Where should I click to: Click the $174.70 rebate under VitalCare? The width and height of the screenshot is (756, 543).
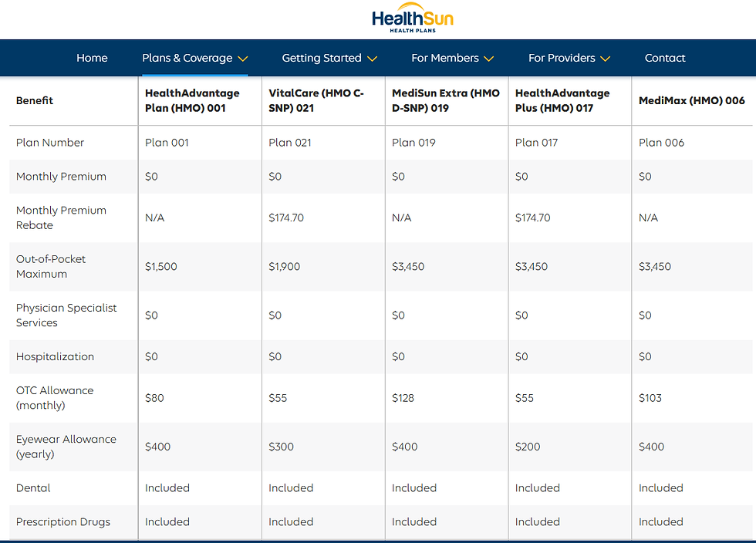pyautogui.click(x=286, y=218)
